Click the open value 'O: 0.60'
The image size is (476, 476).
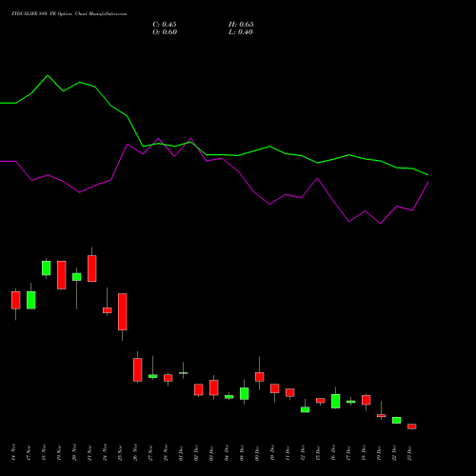tap(165, 32)
